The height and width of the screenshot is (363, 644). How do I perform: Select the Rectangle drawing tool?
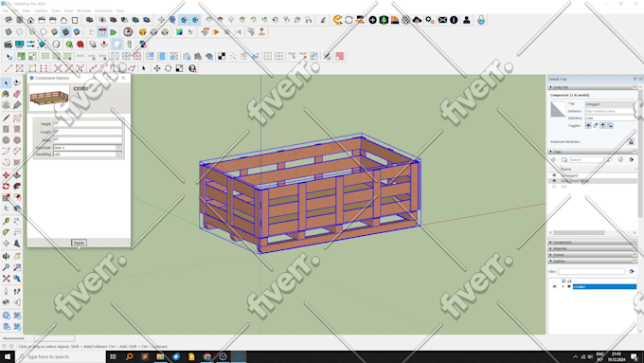[x=6, y=129]
